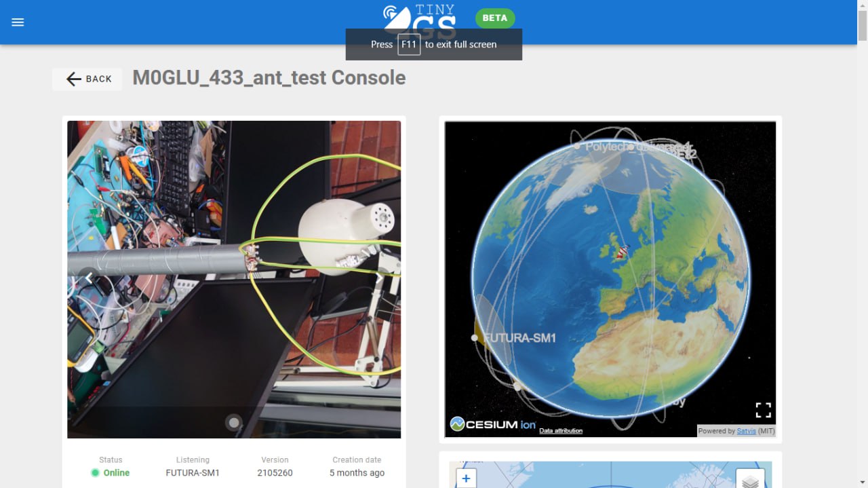Screen dimensions: 868x488
Task: Open the hamburger navigation menu
Action: point(18,22)
